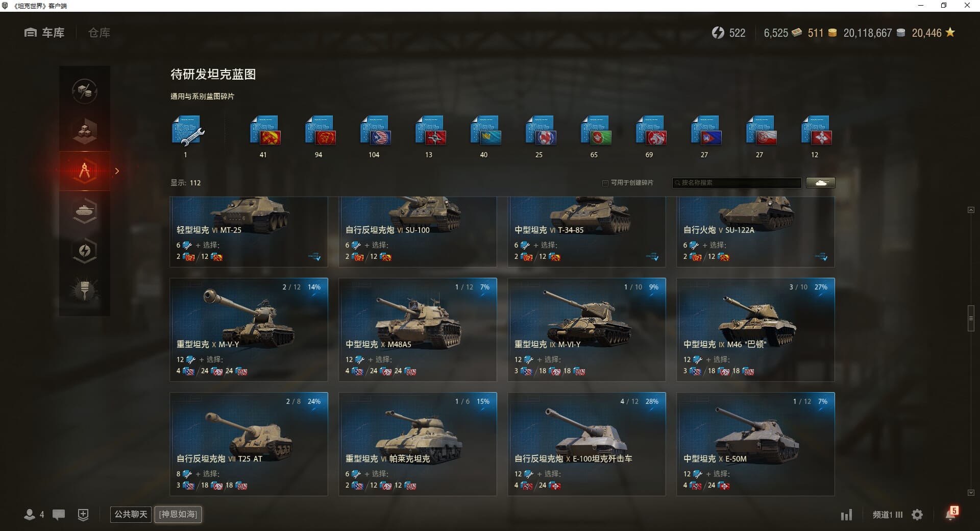Open the blueprints compass sidebar icon
Image resolution: width=980 pixels, height=531 pixels.
(x=85, y=171)
